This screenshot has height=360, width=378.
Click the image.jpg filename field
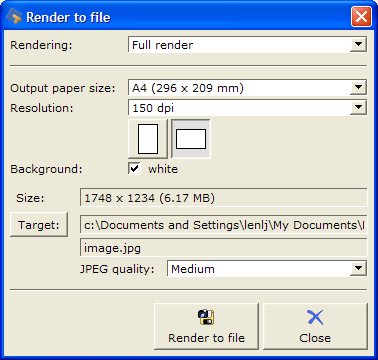tap(224, 248)
